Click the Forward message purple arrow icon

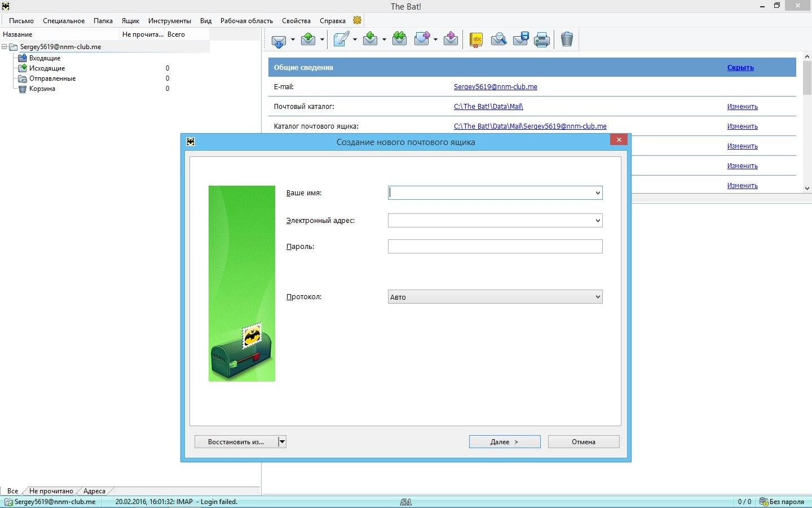pos(422,39)
